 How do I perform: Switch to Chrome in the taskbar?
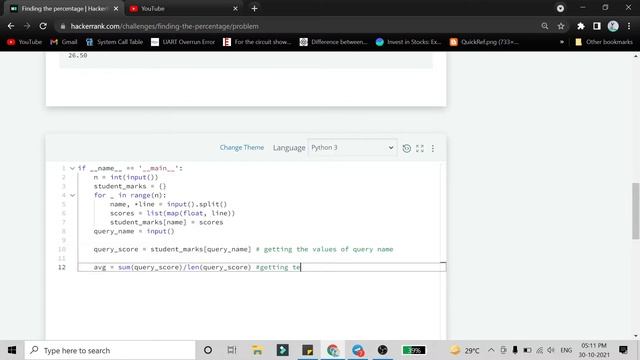pos(333,350)
